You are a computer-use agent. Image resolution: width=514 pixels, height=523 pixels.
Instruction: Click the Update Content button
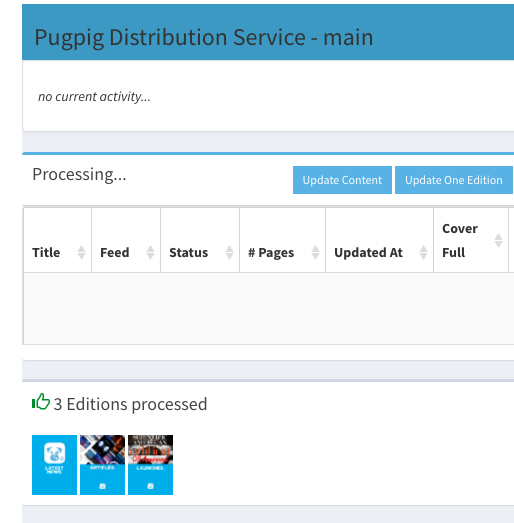click(x=342, y=180)
